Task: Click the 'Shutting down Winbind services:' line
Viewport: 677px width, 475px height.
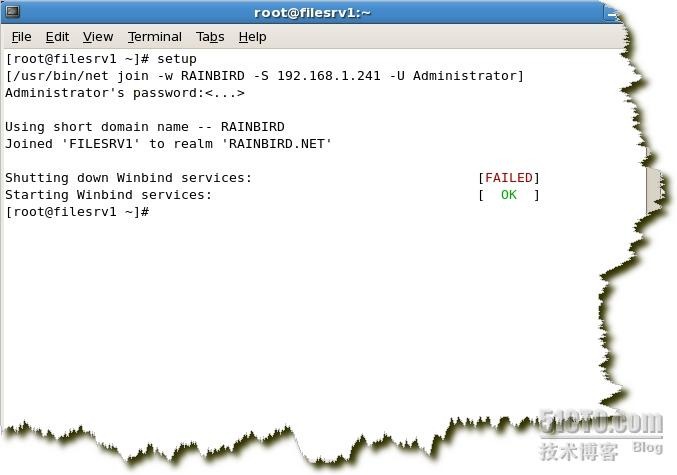Action: [128, 177]
